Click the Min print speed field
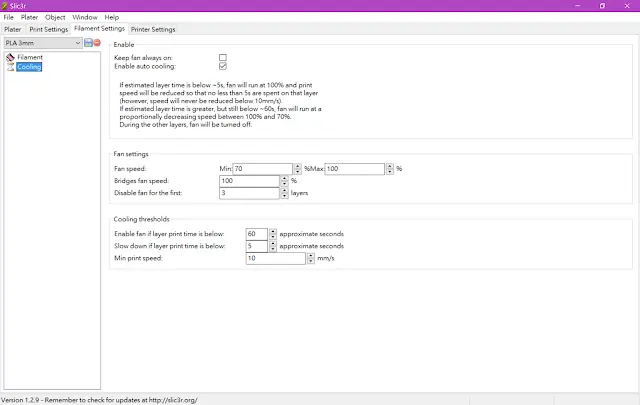Screen dimensions: 640x405 pos(276,258)
